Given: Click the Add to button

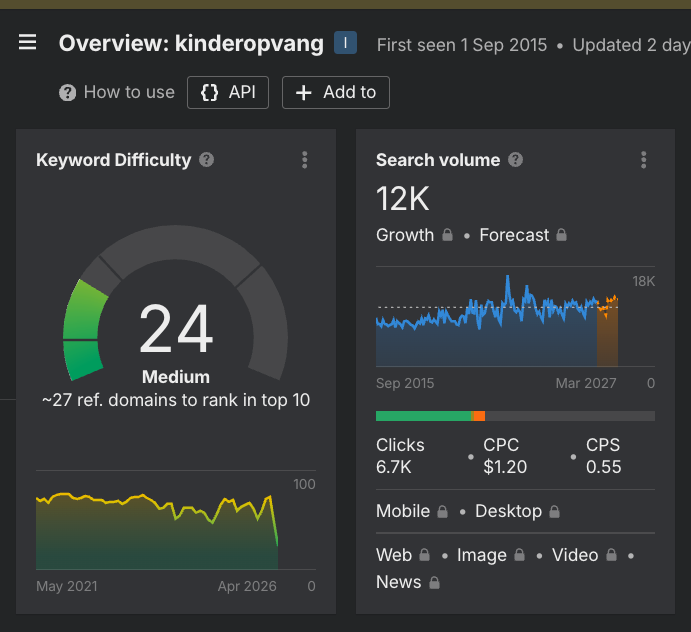Looking at the screenshot, I should click(x=336, y=93).
